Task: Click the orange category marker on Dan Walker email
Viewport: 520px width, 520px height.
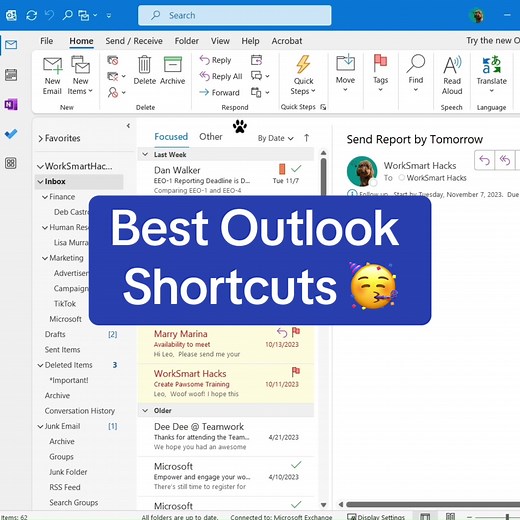Action: 282,169
